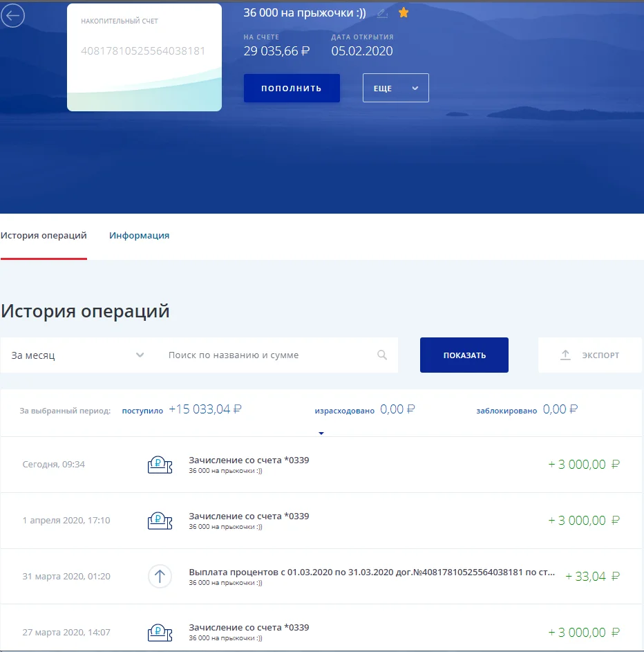Screen dimensions: 644x652
Task: Click the arrow-up interest payment icon from March 31
Action: point(160,576)
